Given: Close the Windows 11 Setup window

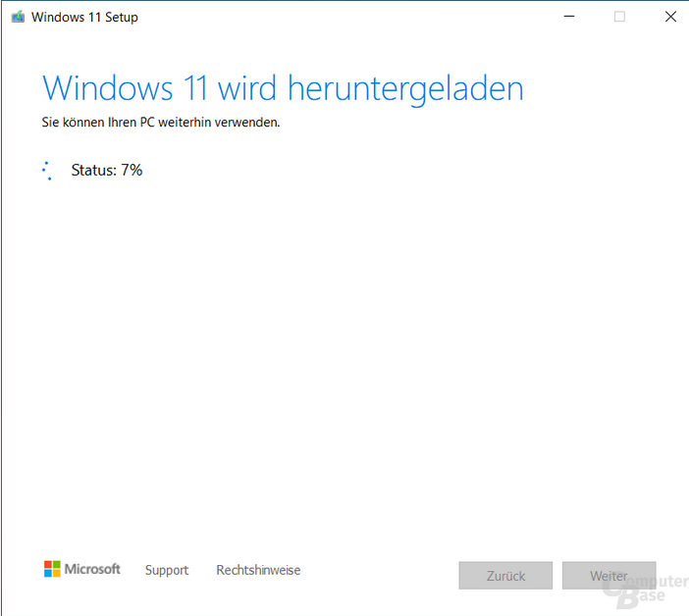Looking at the screenshot, I should click(670, 17).
